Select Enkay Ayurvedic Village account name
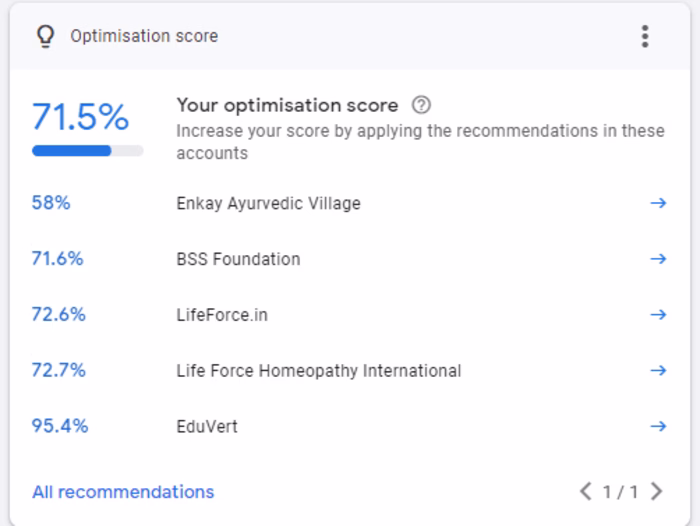 pos(268,204)
